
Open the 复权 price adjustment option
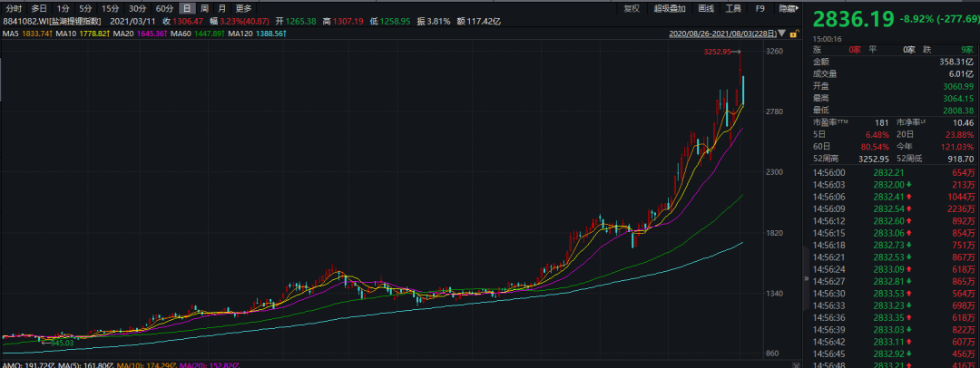(x=632, y=8)
